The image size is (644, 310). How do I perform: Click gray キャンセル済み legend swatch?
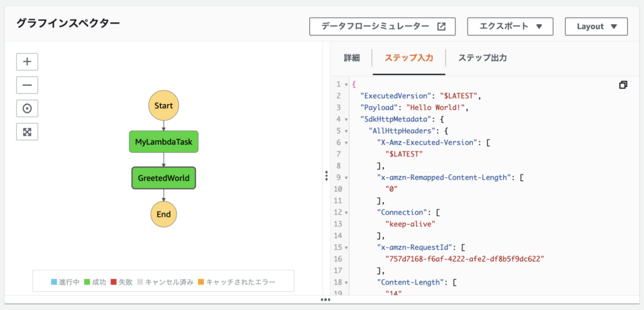coord(140,282)
